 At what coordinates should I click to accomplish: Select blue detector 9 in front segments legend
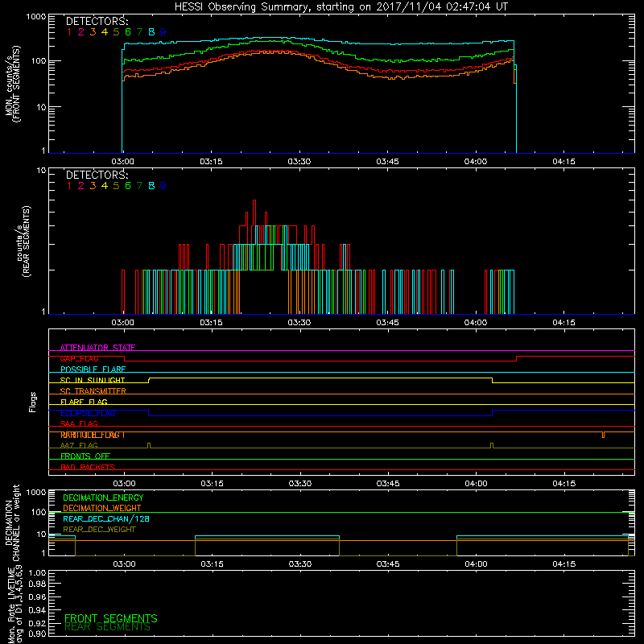click(163, 32)
